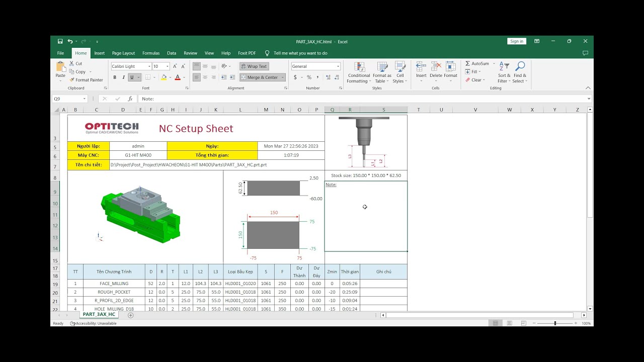This screenshot has width=644, height=362.
Task: Undo the last action
Action: pyautogui.click(x=70, y=41)
